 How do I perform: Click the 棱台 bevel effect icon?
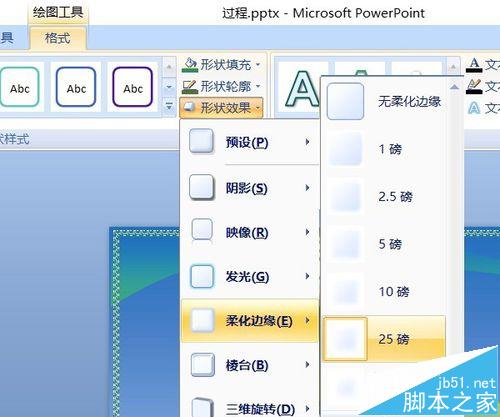(x=202, y=365)
